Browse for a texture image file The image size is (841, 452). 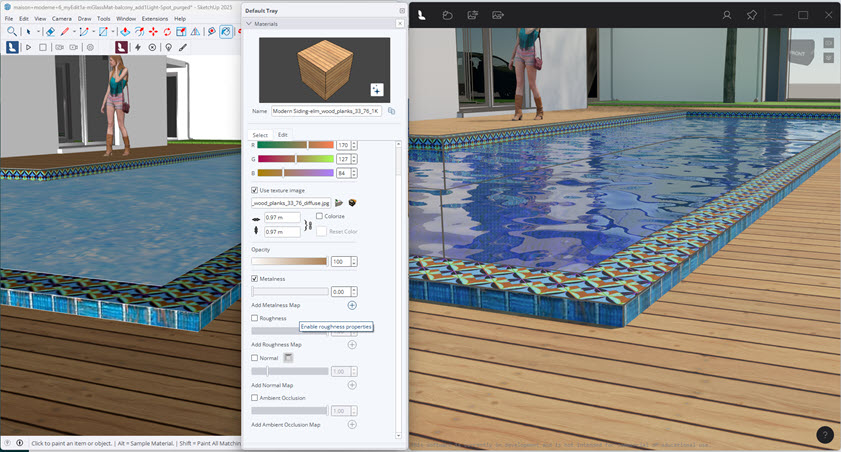click(x=339, y=202)
